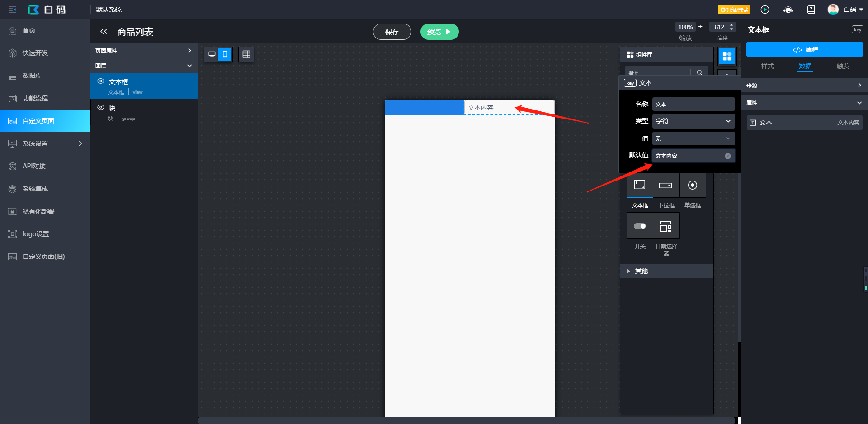
Task: Click the 白码 logo
Action: click(47, 10)
